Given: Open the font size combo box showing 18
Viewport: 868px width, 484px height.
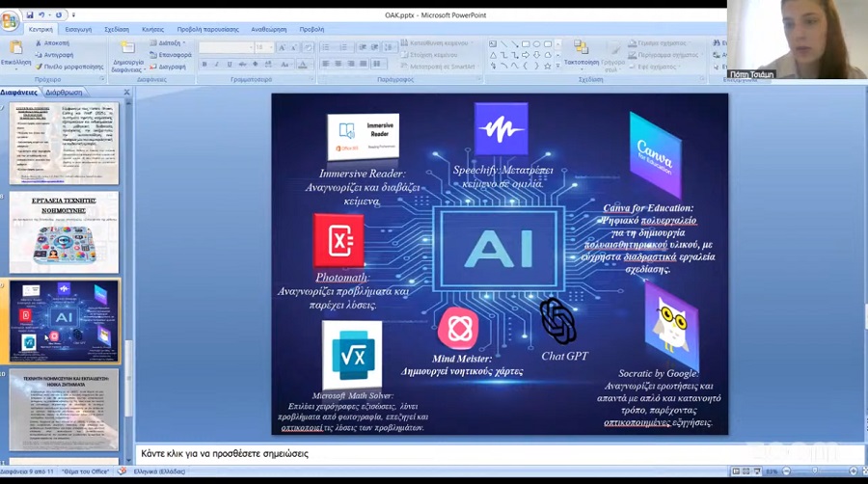Looking at the screenshot, I should coord(263,47).
